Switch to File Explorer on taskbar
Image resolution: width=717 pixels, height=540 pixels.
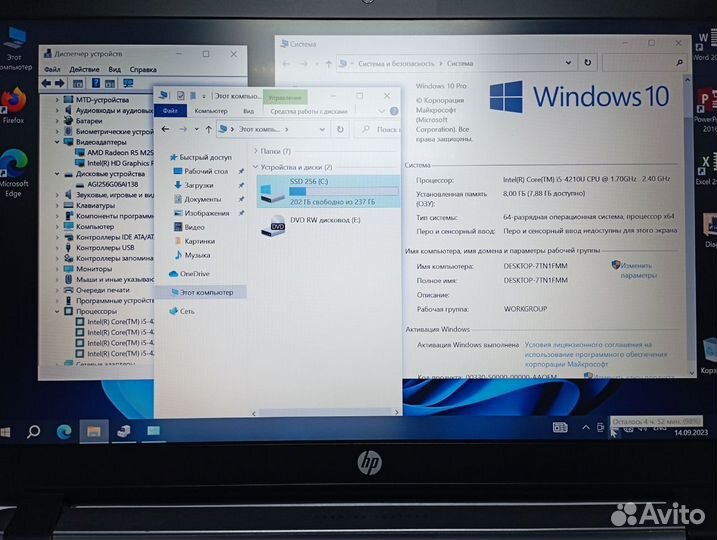point(94,431)
